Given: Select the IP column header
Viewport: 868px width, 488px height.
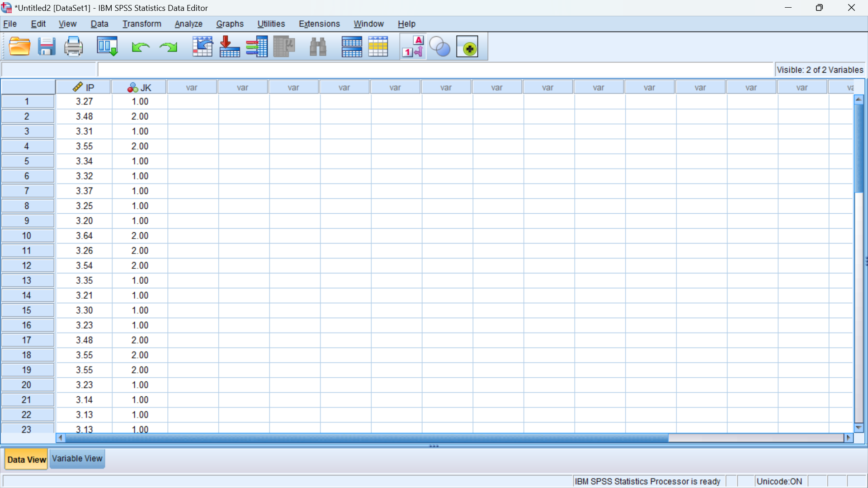Looking at the screenshot, I should (84, 87).
